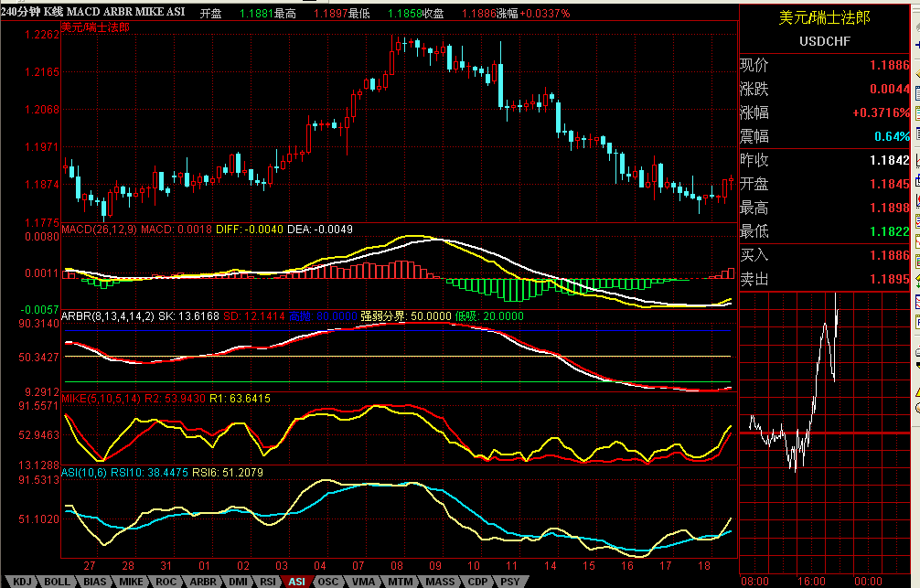Click the USDCHF symbol title
This screenshot has width=920, height=588.
coord(823,41)
